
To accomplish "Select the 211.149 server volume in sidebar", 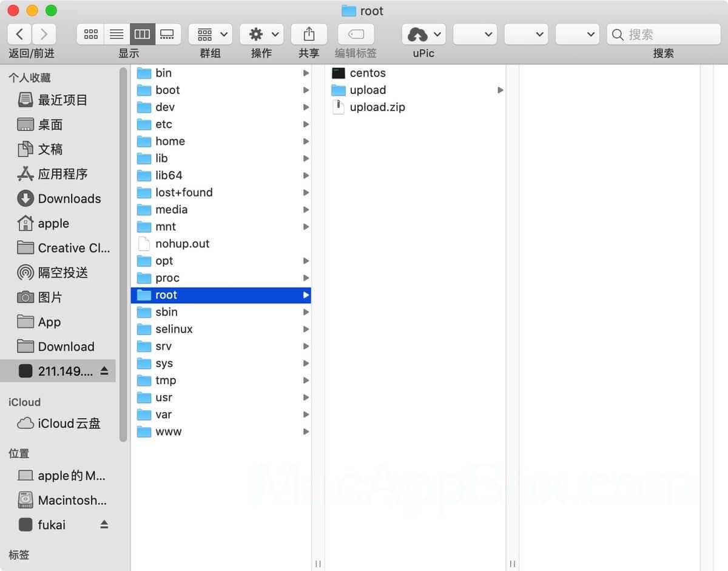I will 58,371.
